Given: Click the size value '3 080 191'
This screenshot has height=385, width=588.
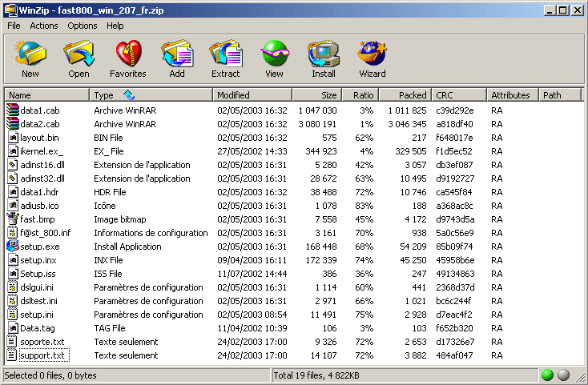Looking at the screenshot, I should click(317, 124).
